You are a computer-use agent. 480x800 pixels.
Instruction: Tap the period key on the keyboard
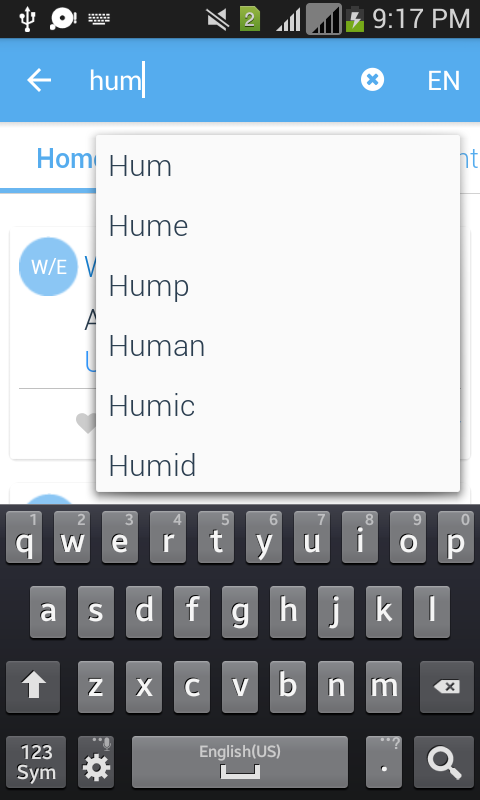click(x=384, y=761)
